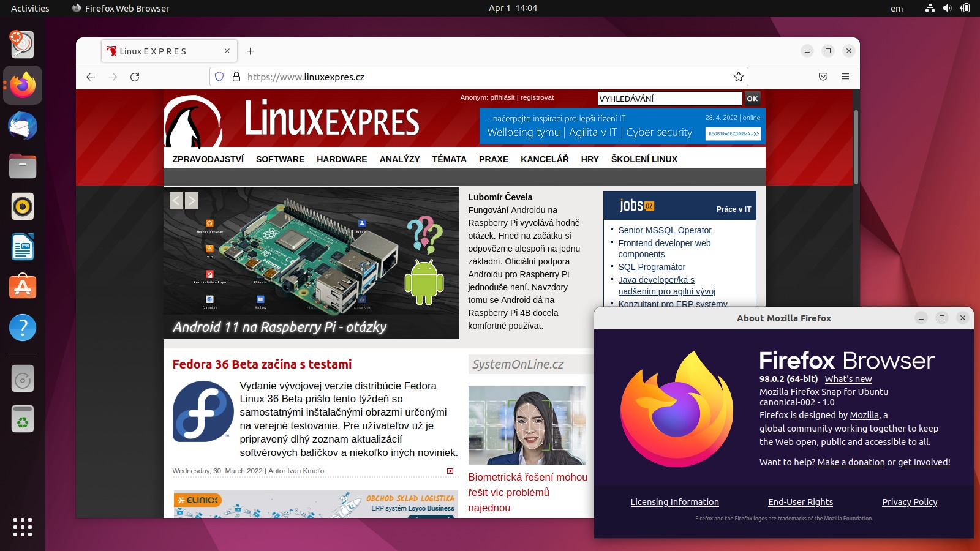This screenshot has width=980, height=551.
Task: Open a new tab with plus button
Action: (250, 51)
